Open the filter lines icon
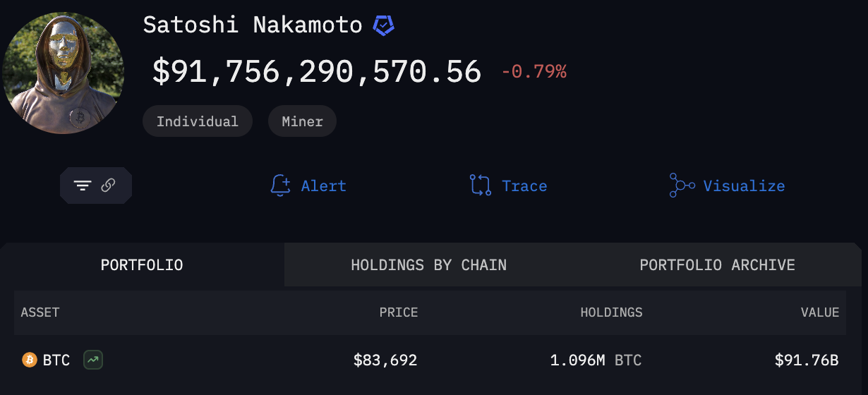 tap(83, 186)
